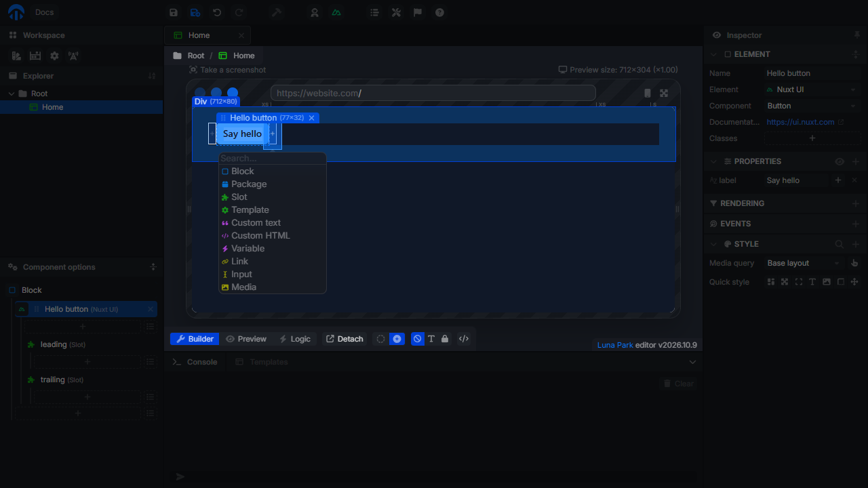This screenshot has width=868, height=488.
Task: Open the Component Button dropdown
Action: [x=812, y=106]
